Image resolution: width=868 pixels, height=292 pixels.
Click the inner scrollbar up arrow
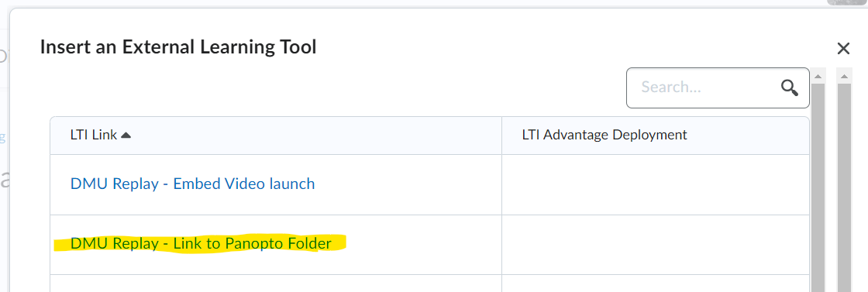point(818,76)
